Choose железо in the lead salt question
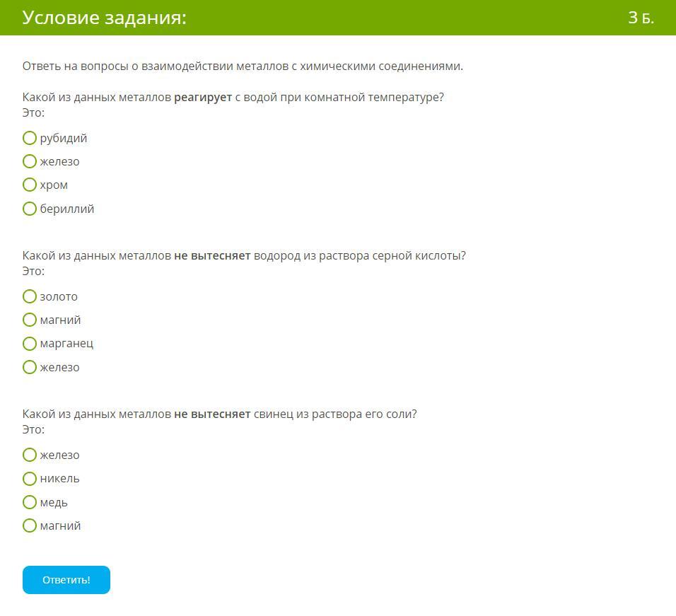This screenshot has height=616, width=676. click(x=30, y=455)
